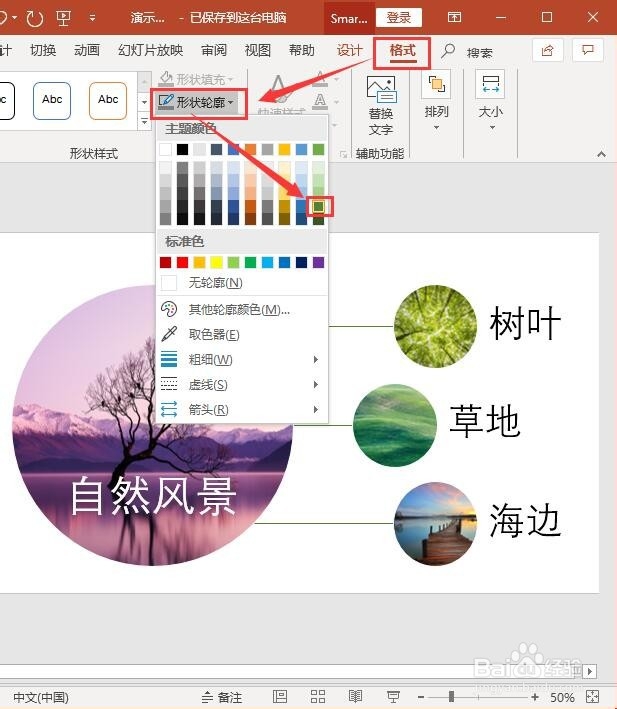Select the 树叶 leaves circular picture

[435, 326]
